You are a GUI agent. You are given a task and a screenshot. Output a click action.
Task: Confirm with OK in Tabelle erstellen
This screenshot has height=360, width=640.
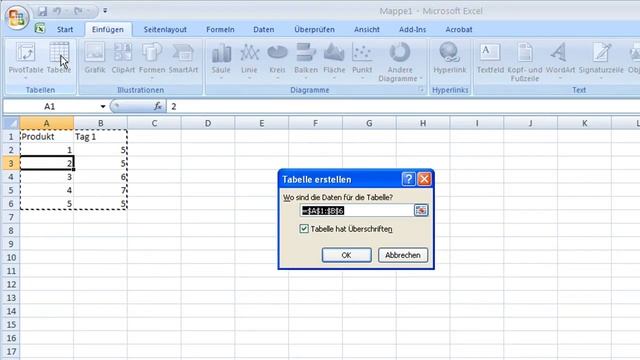point(347,255)
